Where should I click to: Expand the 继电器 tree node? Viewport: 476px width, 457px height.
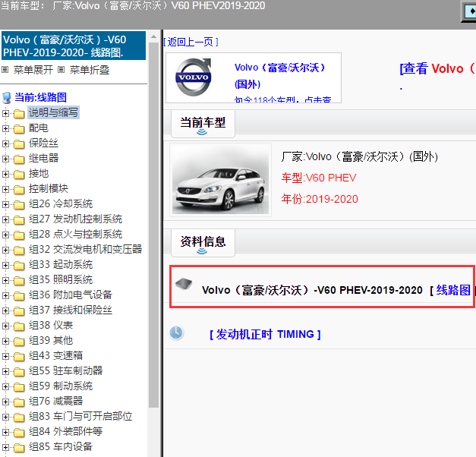(x=5, y=159)
